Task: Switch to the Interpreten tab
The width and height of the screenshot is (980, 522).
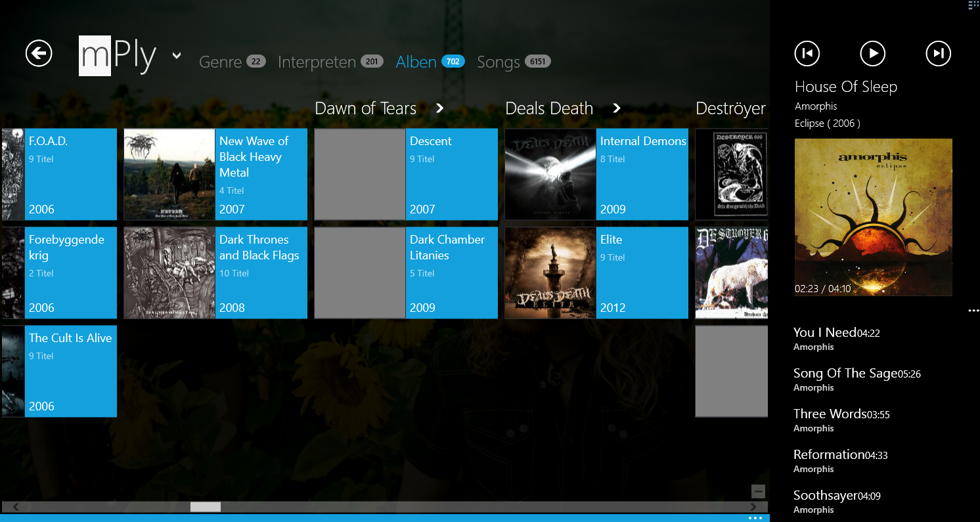Action: (317, 62)
